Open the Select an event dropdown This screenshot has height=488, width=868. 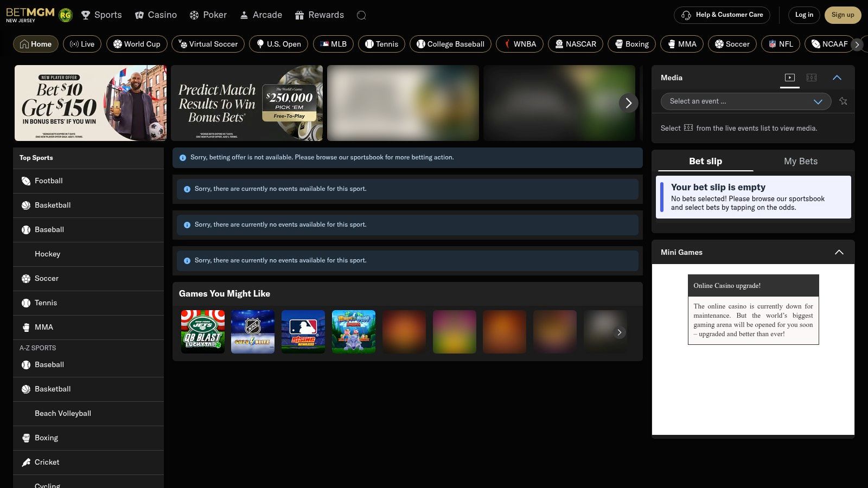click(746, 101)
